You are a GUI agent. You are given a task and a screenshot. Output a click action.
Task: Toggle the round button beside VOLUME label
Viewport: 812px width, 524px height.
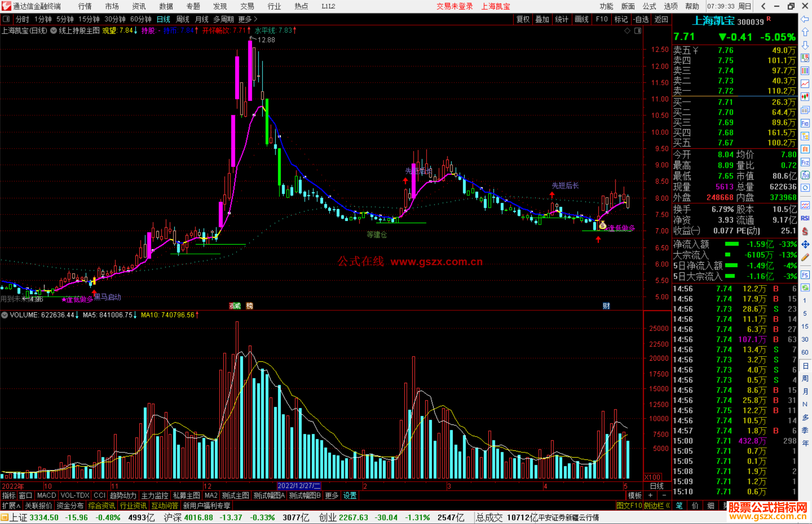click(x=5, y=315)
